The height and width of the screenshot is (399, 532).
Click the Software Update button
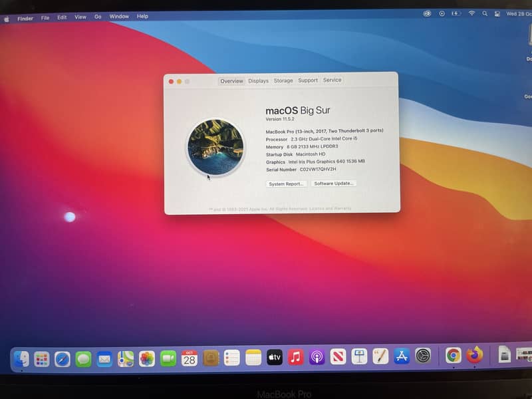(334, 184)
